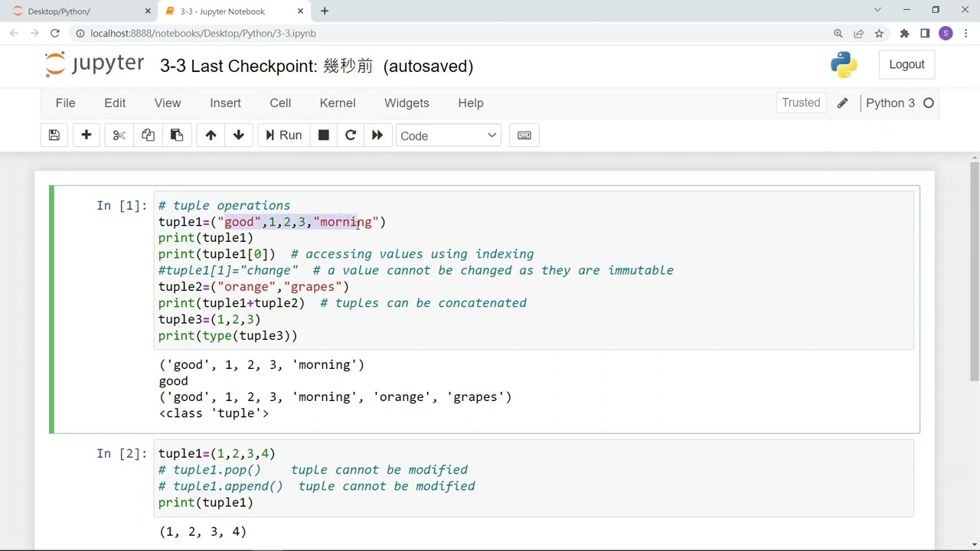View site information icon
This screenshot has height=551, width=980.
[x=80, y=34]
